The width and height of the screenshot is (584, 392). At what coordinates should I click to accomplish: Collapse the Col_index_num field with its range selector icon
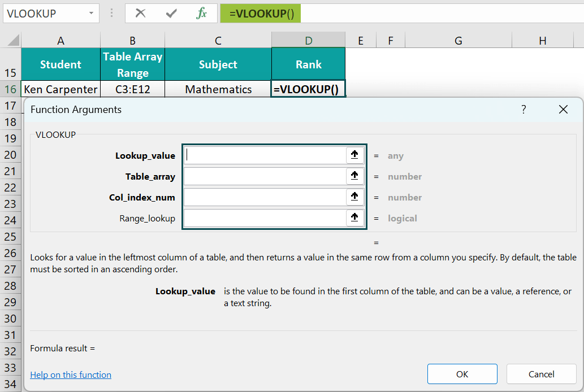[354, 197]
